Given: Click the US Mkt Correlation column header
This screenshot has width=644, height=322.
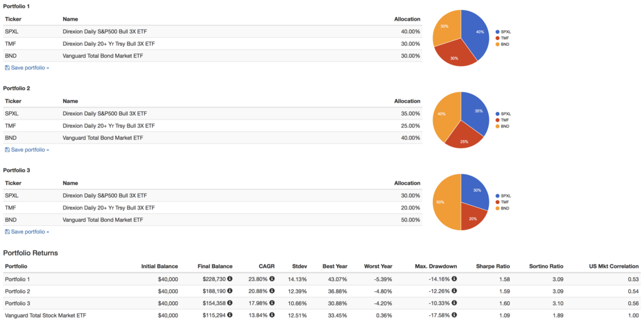Looking at the screenshot, I should tap(613, 266).
